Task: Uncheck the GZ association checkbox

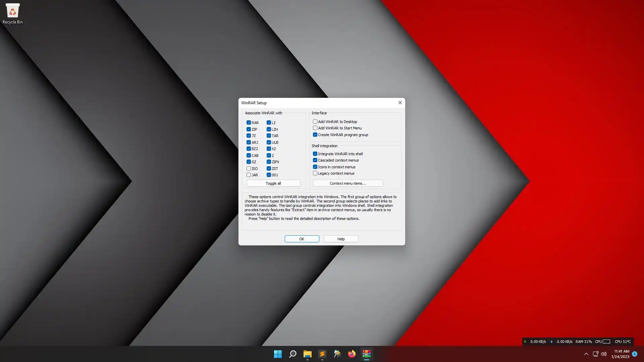Action: pos(249,162)
